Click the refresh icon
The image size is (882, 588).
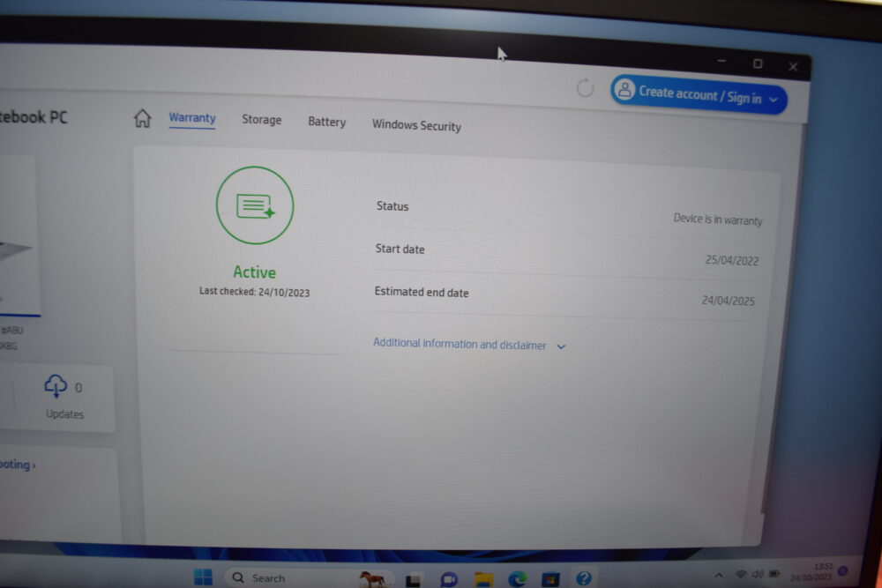coord(585,87)
